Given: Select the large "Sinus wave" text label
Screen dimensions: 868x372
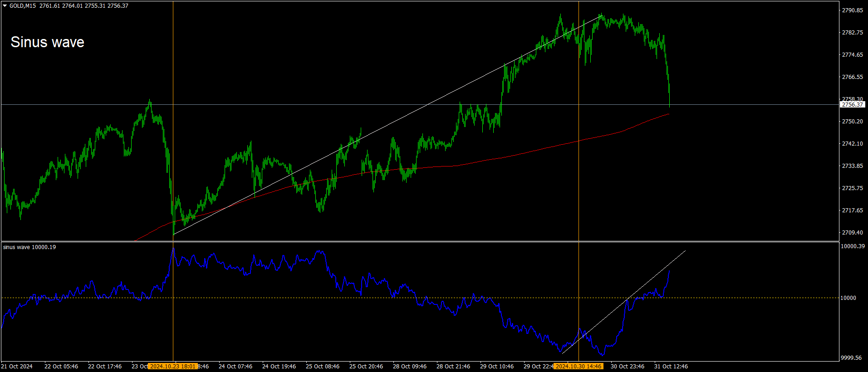Looking at the screenshot, I should point(47,42).
